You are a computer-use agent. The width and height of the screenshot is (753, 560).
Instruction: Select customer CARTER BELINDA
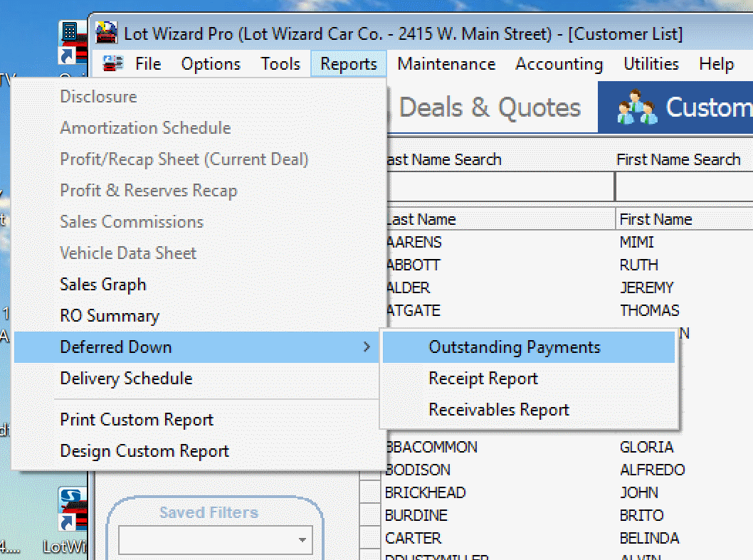click(x=498, y=538)
